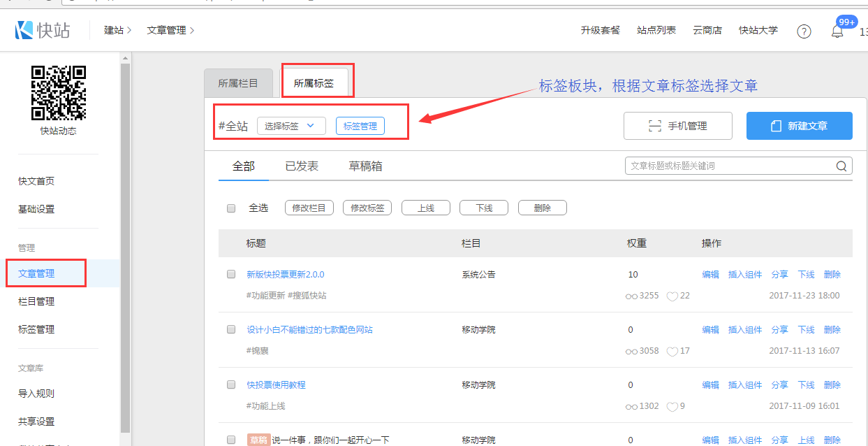The width and height of the screenshot is (868, 446).
Task: Click heart icon showing 17 likes
Action: coord(672,351)
